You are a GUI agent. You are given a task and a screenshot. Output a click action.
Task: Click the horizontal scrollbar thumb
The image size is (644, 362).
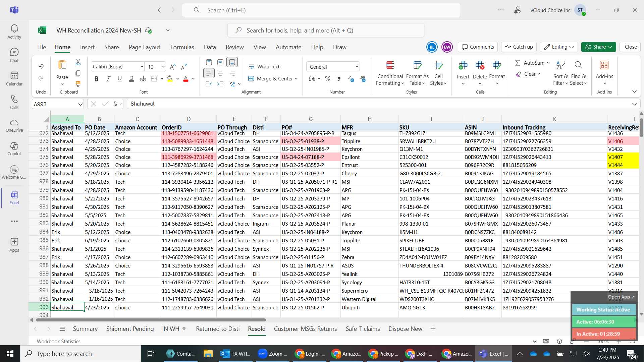[151, 320]
